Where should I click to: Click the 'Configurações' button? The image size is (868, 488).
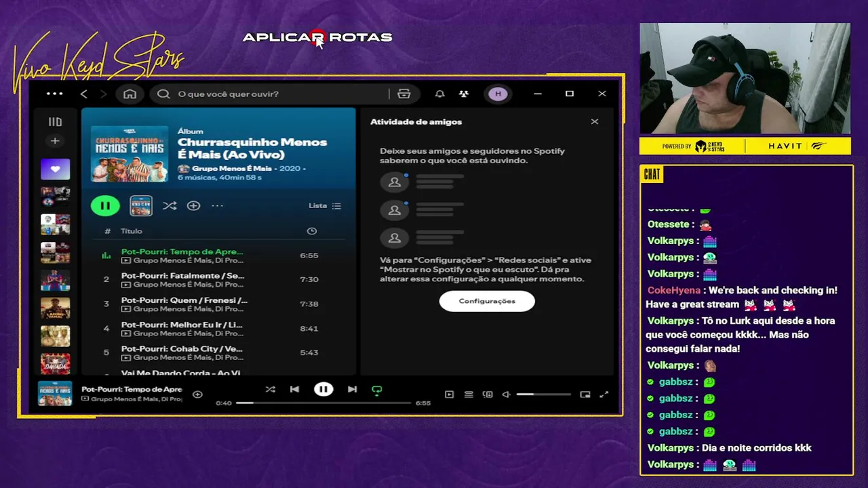pyautogui.click(x=487, y=301)
